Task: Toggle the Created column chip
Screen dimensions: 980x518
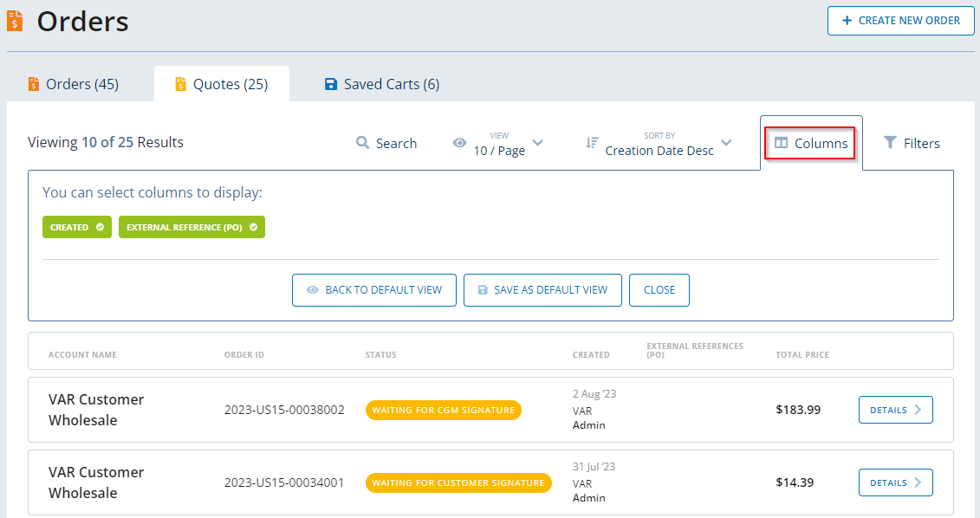Action: [x=77, y=227]
